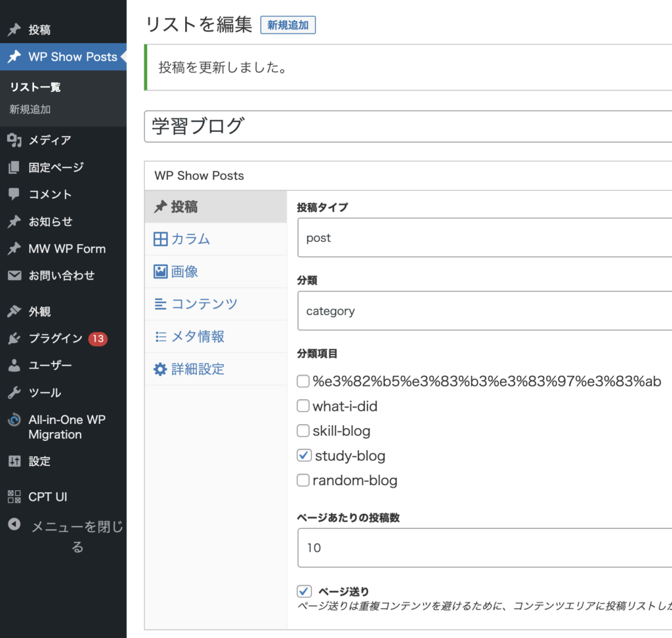Click the contact envelope icon
The width and height of the screenshot is (672, 638).
tap(14, 276)
